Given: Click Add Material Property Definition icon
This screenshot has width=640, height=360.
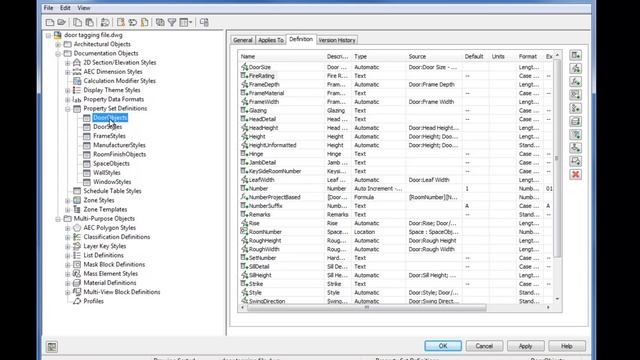Looking at the screenshot, I should 576,121.
